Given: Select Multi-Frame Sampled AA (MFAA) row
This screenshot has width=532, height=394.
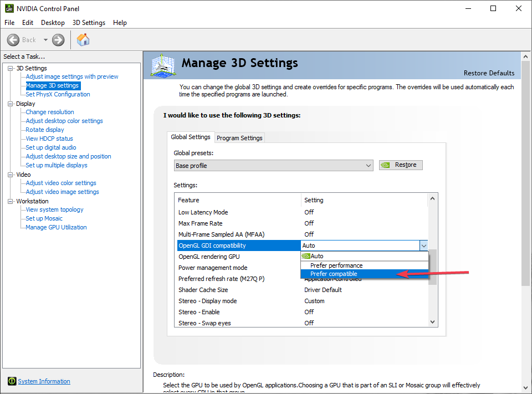Looking at the screenshot, I should coord(302,234).
